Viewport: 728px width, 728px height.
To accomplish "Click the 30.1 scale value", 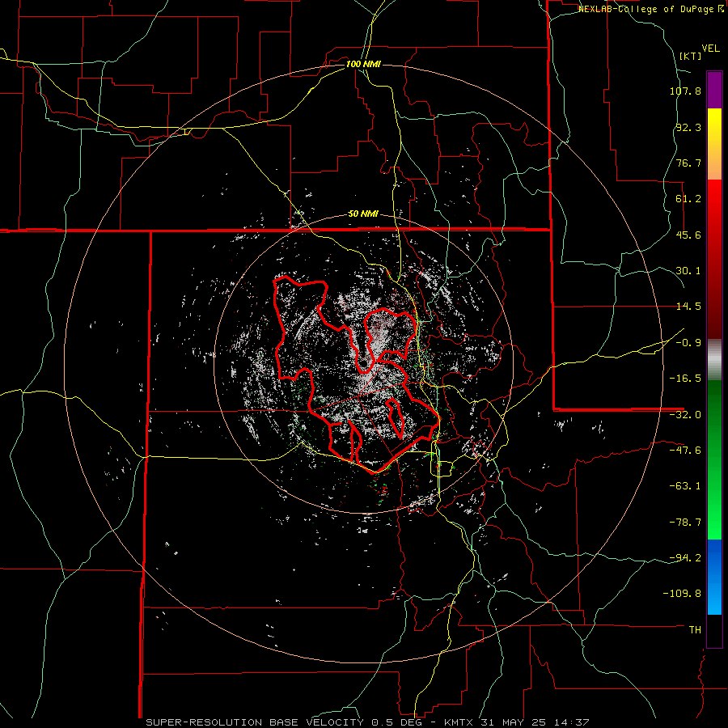I will [688, 271].
